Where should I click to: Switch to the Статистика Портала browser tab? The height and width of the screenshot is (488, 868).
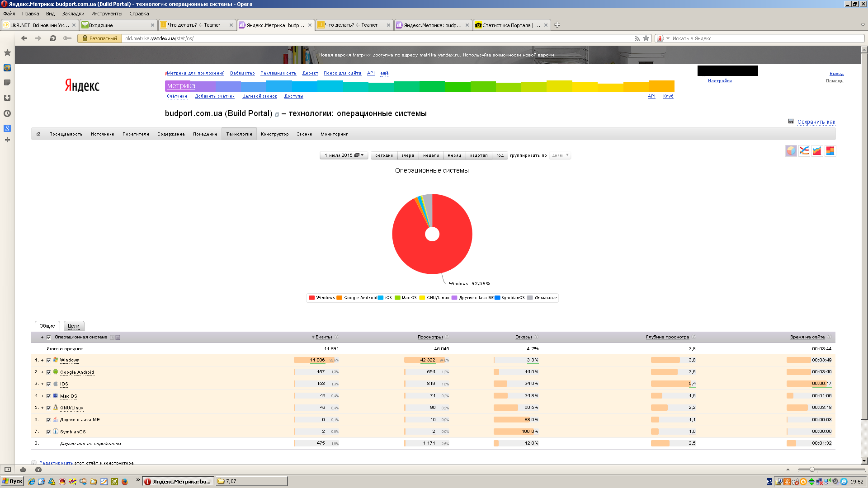[x=511, y=25]
